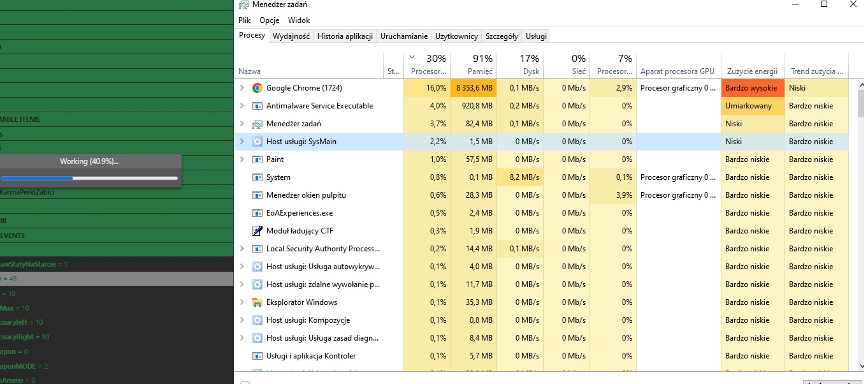Image resolution: width=868 pixels, height=384 pixels.
Task: Select the 'cuaryRight = 10' line in the left window
Action: pyautogui.click(x=117, y=337)
